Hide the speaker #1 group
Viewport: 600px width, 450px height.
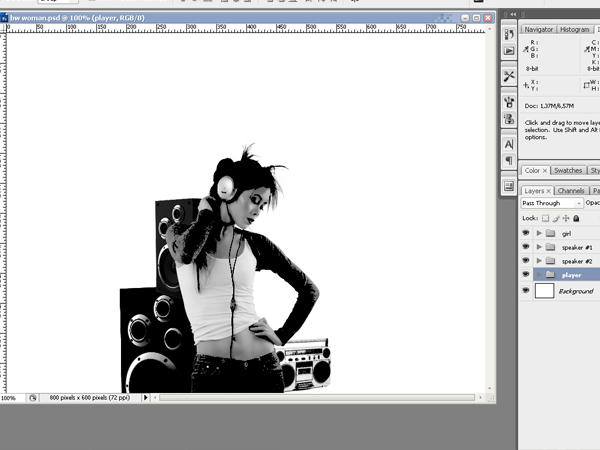click(x=526, y=247)
